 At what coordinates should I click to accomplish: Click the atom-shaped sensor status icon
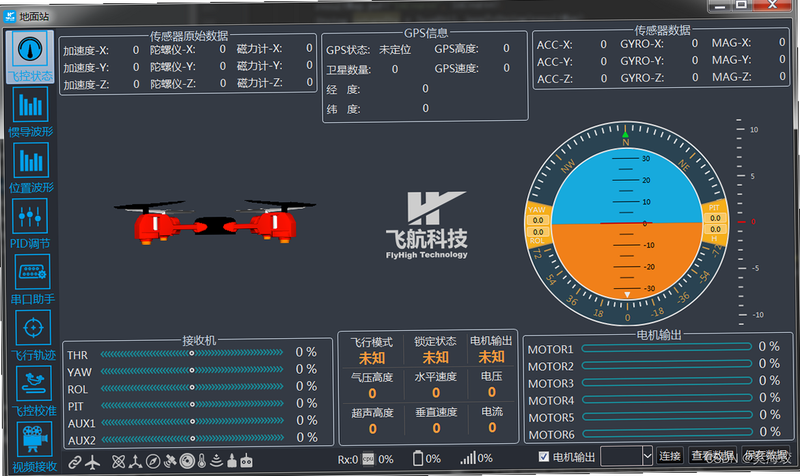click(x=118, y=462)
